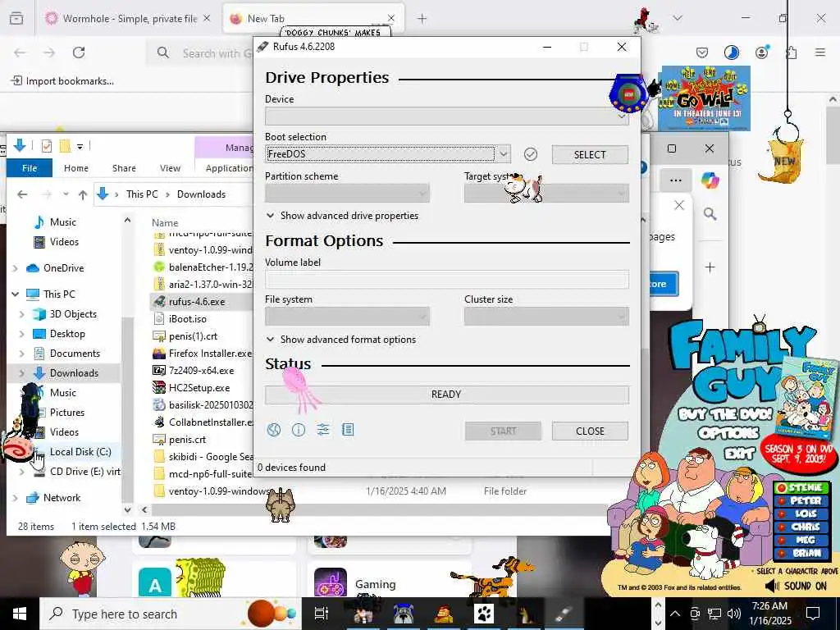
Task: Open a new Firefox tab with plus
Action: pos(422,19)
